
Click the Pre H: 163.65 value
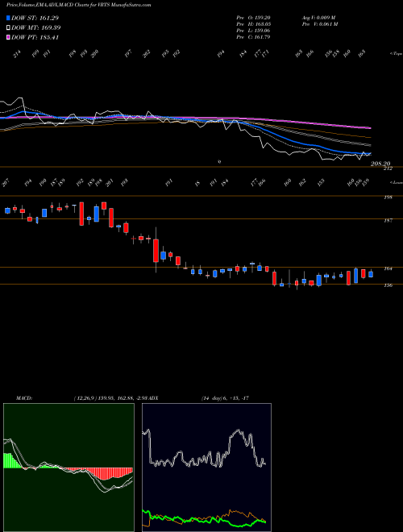pos(253,24)
